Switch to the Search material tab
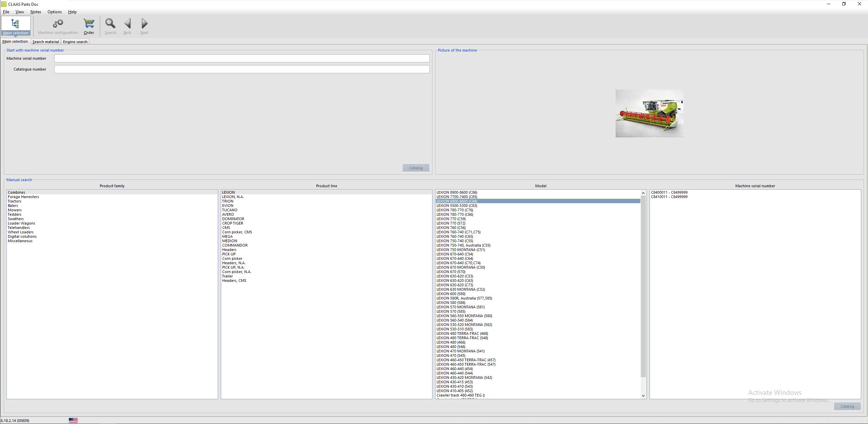This screenshot has width=868, height=424. tap(45, 42)
